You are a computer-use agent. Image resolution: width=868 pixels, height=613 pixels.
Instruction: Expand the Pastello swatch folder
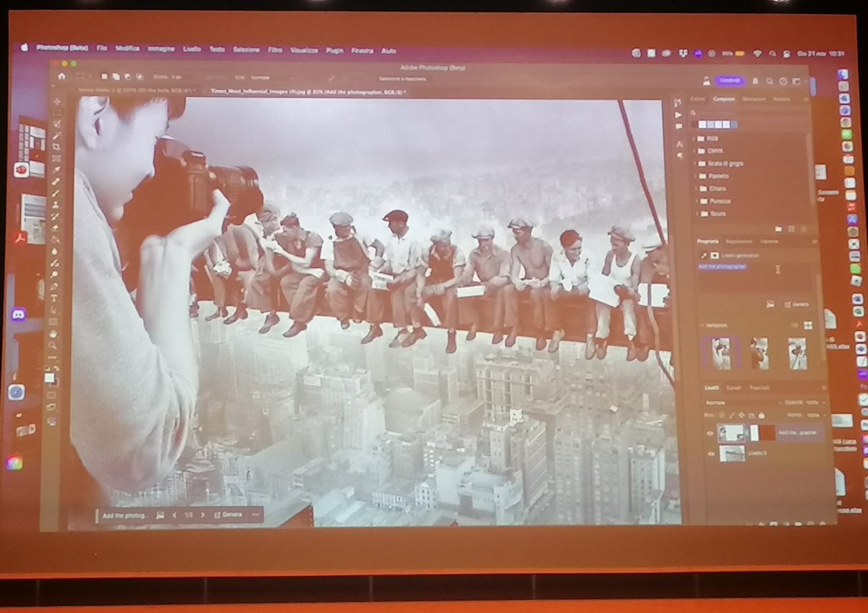695,176
